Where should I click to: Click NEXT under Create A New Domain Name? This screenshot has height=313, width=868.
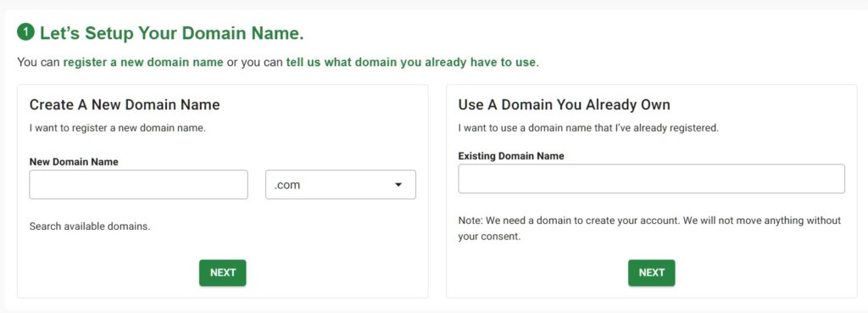coord(223,272)
